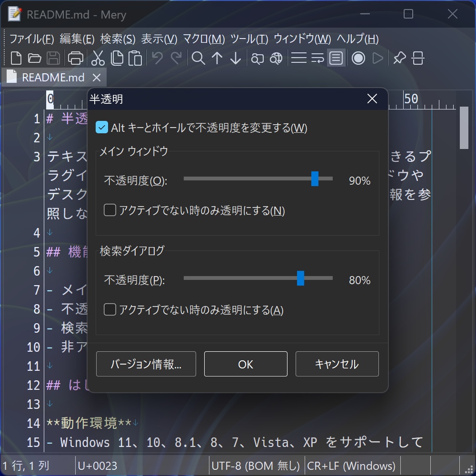The image size is (476, 476).
Task: Click the Always on top pin icon
Action: pos(399,58)
